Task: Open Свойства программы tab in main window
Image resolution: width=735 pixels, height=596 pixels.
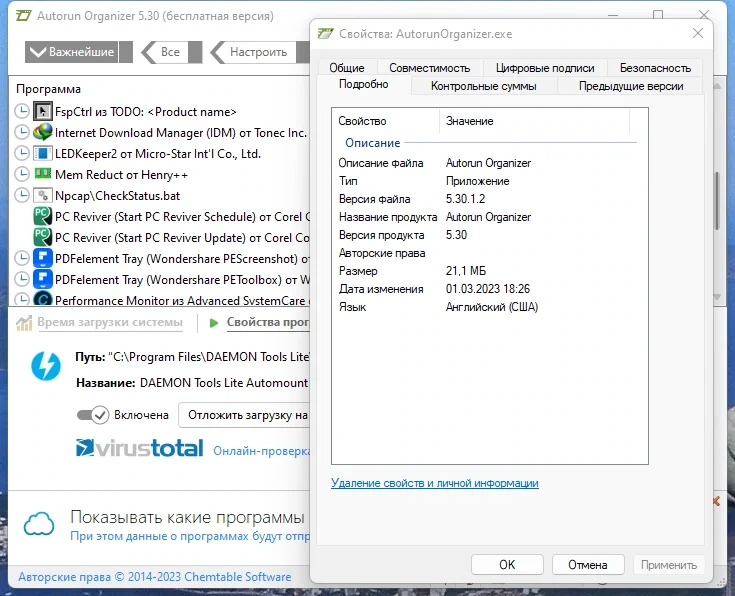Action: pos(268,322)
